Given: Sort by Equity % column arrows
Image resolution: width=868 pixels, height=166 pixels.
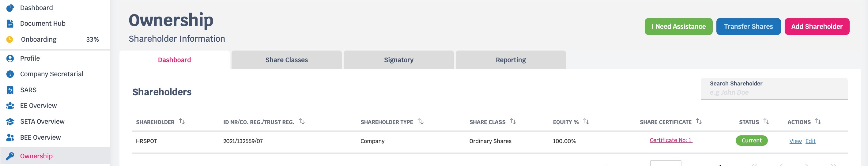Looking at the screenshot, I should coord(586,121).
